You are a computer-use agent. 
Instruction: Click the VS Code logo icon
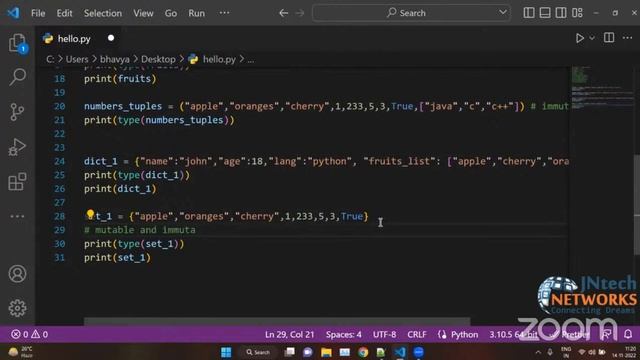[x=13, y=13]
